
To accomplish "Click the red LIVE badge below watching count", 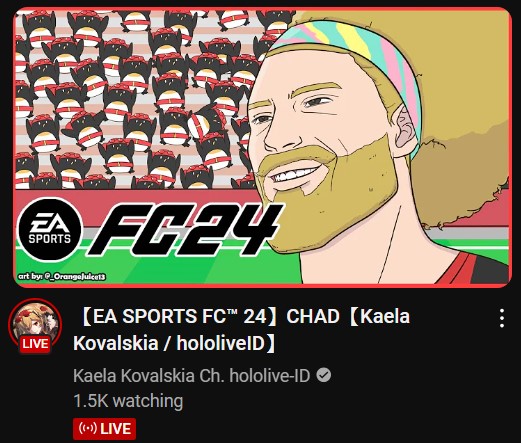I will click(104, 429).
